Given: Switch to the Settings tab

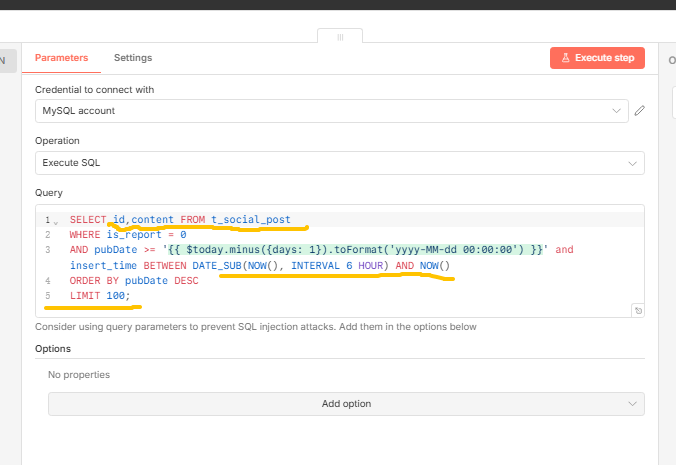Looking at the screenshot, I should [x=132, y=58].
